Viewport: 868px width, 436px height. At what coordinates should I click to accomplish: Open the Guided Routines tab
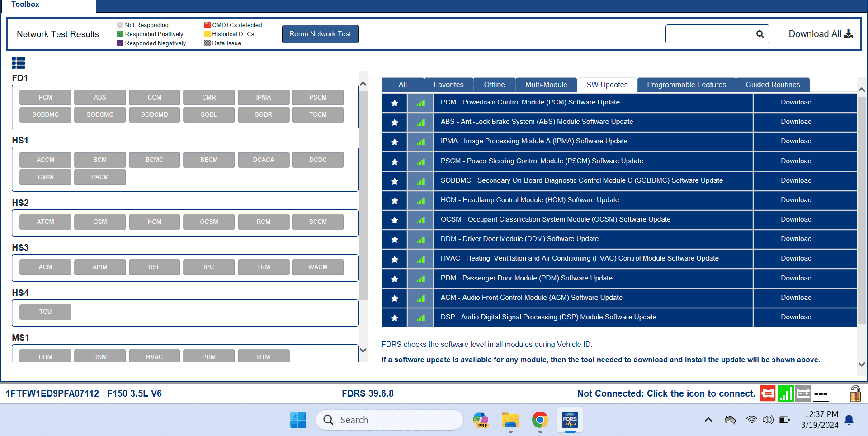tap(773, 85)
